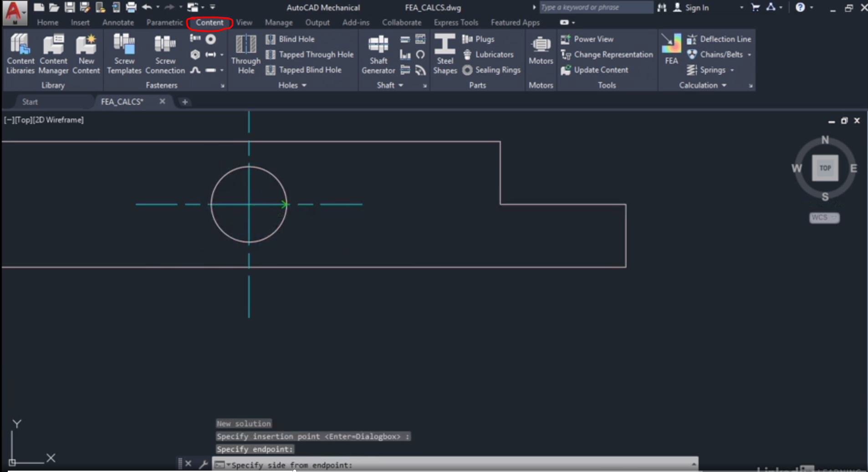868x472 pixels.
Task: Select Plugs part
Action: (478, 39)
